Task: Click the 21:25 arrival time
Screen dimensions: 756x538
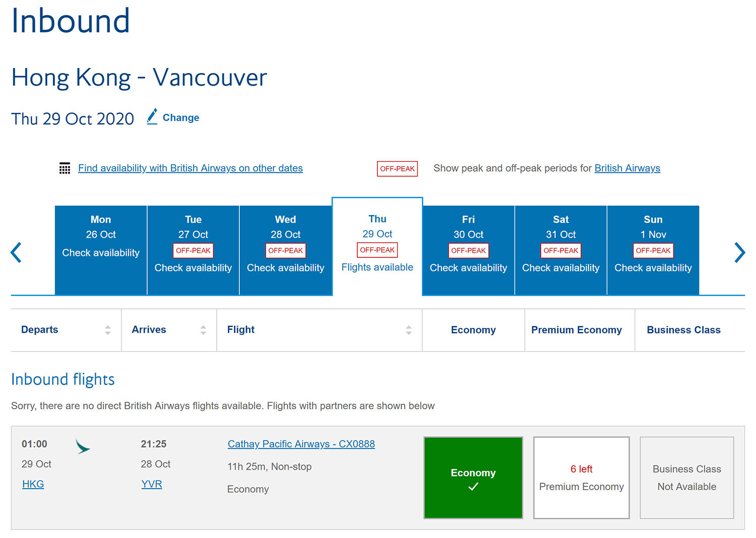Action: click(154, 444)
